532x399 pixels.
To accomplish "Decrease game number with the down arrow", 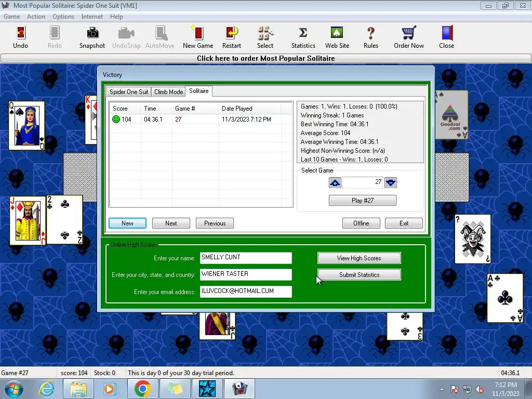I will [391, 182].
